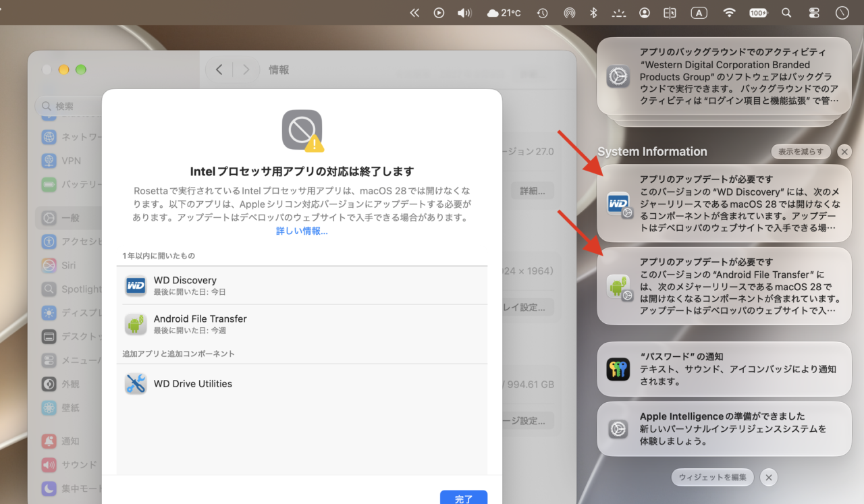Open the Spotlight search menu bar icon

click(786, 12)
